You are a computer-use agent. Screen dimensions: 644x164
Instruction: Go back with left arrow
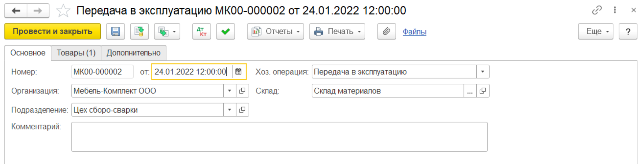click(16, 11)
